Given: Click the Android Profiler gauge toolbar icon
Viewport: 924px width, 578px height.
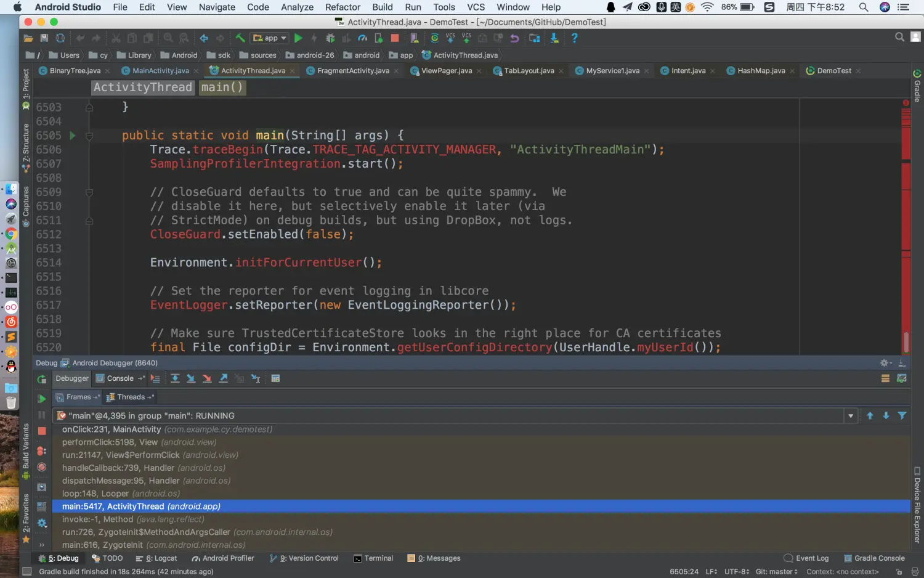Looking at the screenshot, I should [363, 38].
